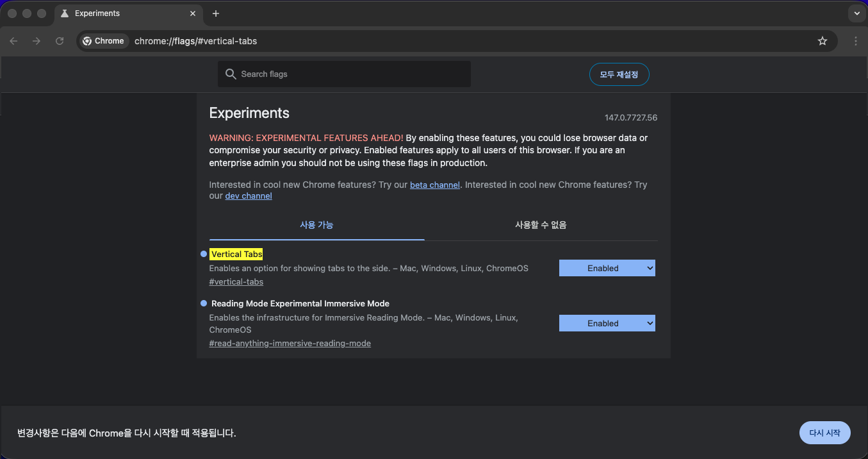
Task: Click the Chrome site info chip
Action: [103, 41]
